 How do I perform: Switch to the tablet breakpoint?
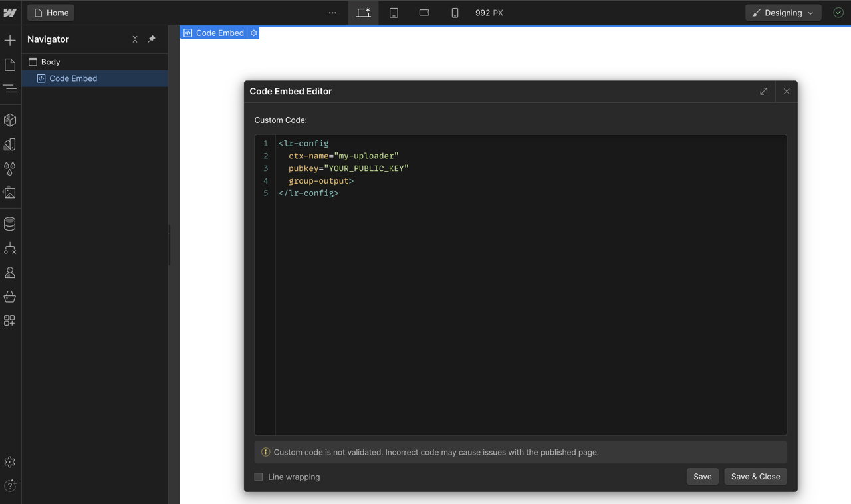point(394,13)
